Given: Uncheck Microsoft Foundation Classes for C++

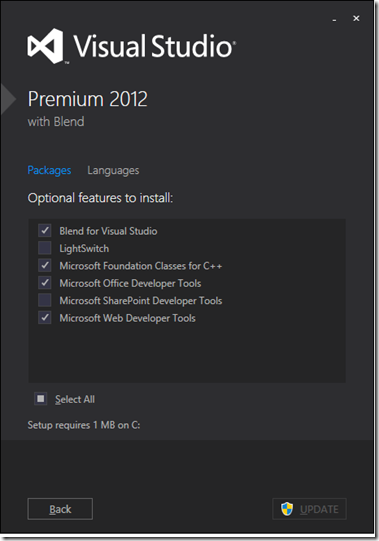Looking at the screenshot, I should (45, 265).
